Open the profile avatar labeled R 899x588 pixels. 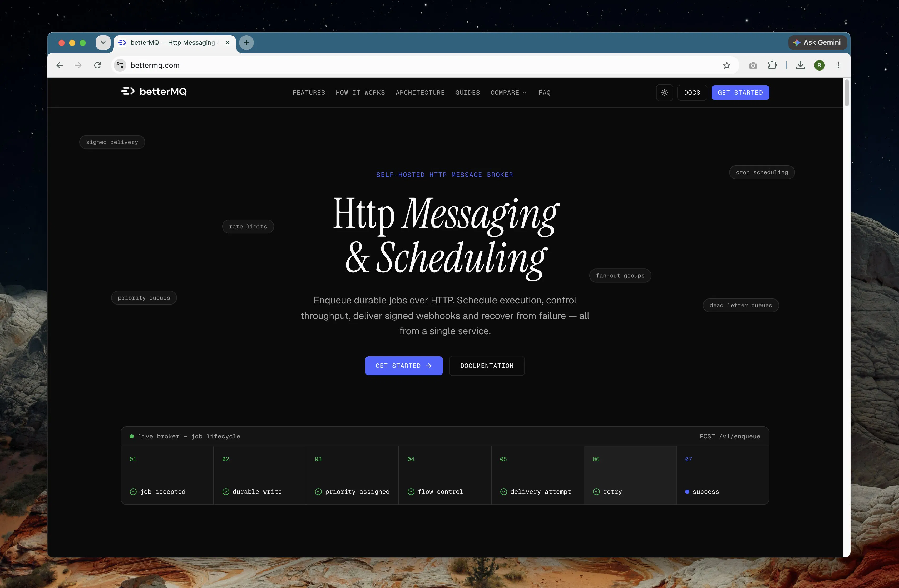coord(819,65)
